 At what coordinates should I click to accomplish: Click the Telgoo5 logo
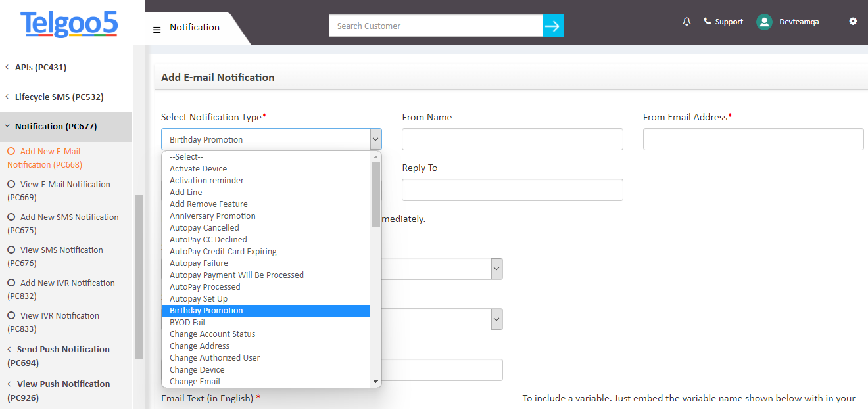pos(68,24)
